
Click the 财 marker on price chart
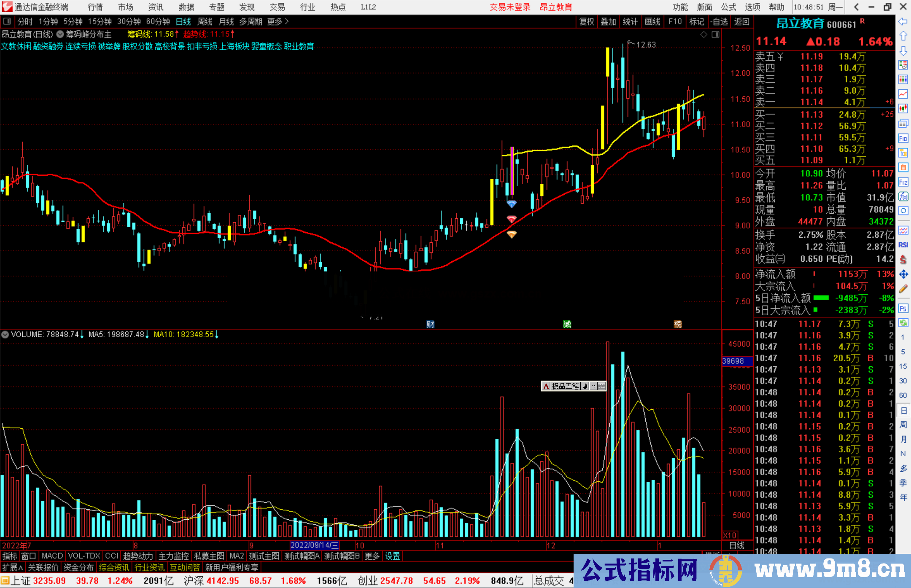[x=430, y=324]
